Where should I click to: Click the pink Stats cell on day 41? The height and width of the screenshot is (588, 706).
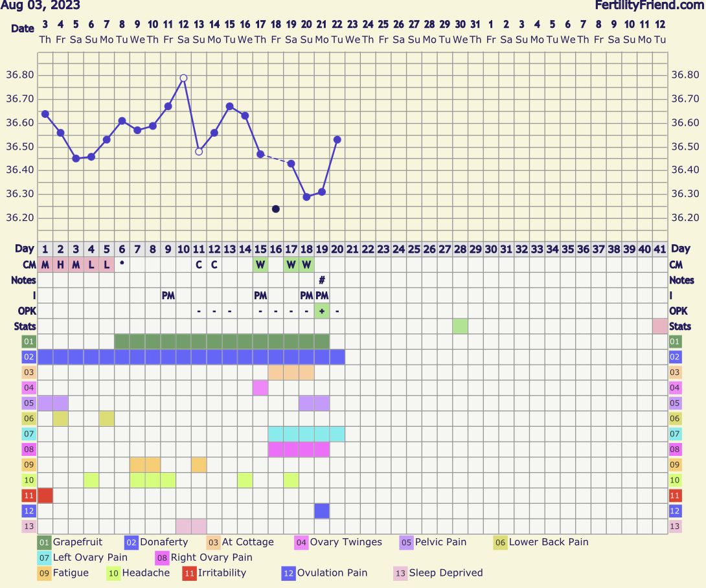click(660, 326)
